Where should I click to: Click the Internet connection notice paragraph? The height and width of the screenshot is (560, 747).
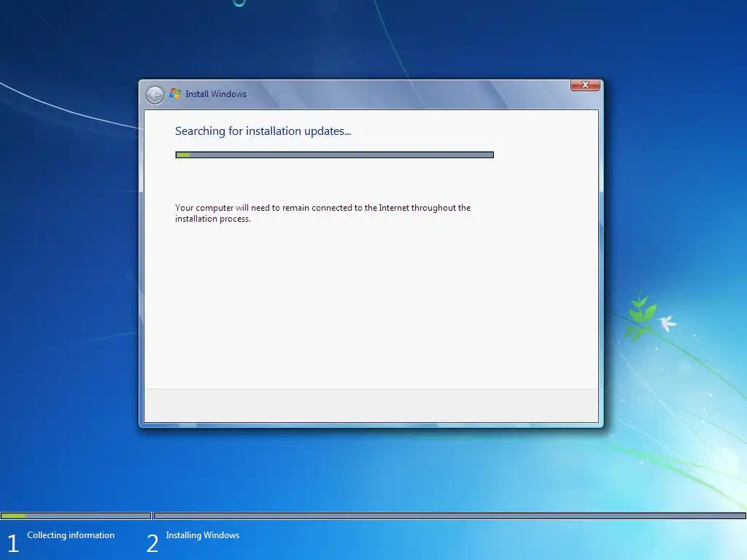pyautogui.click(x=322, y=213)
